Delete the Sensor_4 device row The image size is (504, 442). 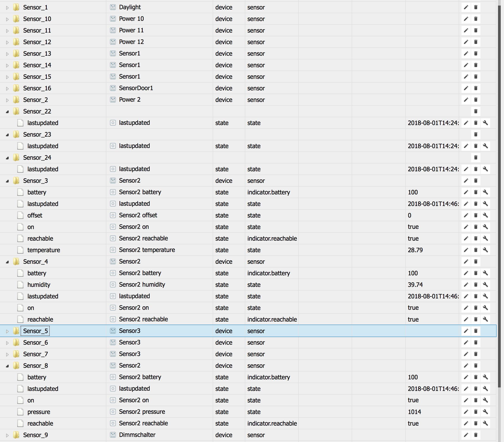(x=476, y=262)
